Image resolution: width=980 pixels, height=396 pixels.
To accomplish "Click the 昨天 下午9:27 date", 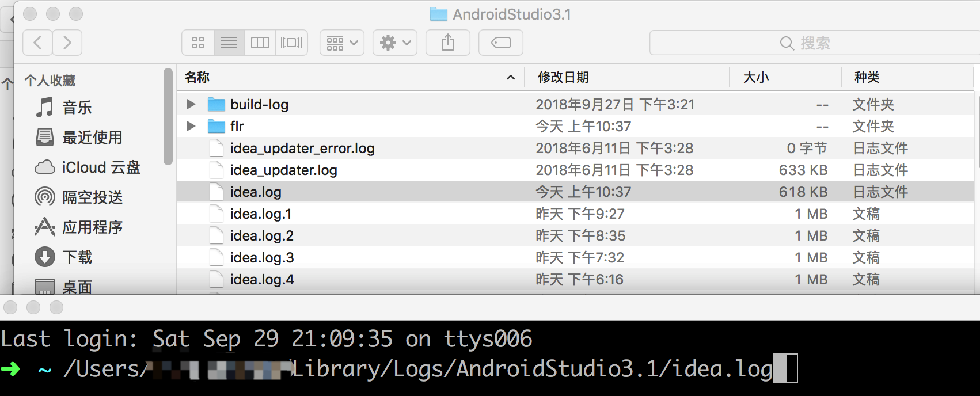I will pyautogui.click(x=580, y=214).
